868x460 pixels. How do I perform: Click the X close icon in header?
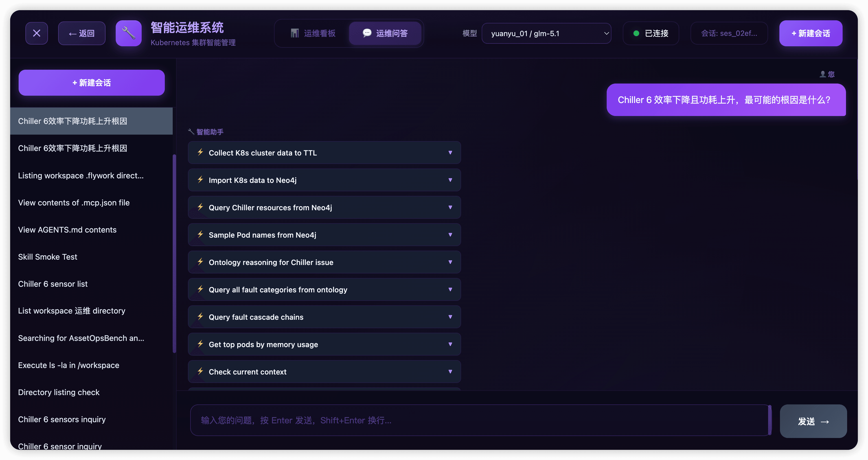(x=36, y=33)
